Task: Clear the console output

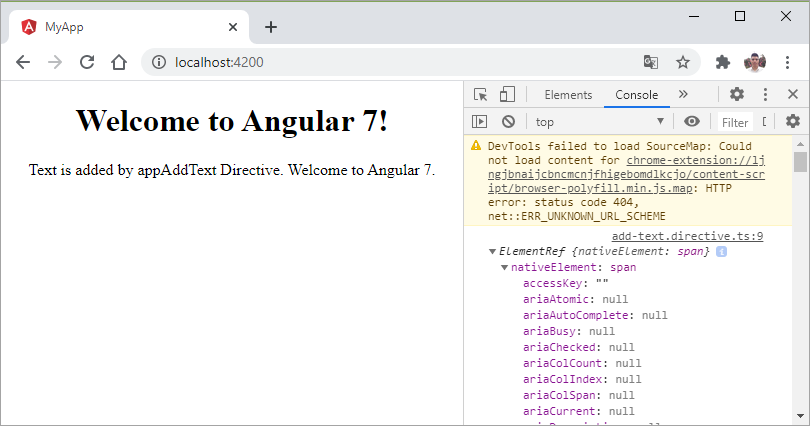Action: [x=508, y=121]
